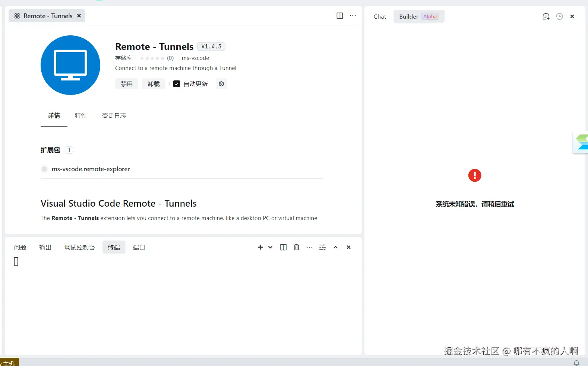Open notifications bell in status bar

pos(576,363)
